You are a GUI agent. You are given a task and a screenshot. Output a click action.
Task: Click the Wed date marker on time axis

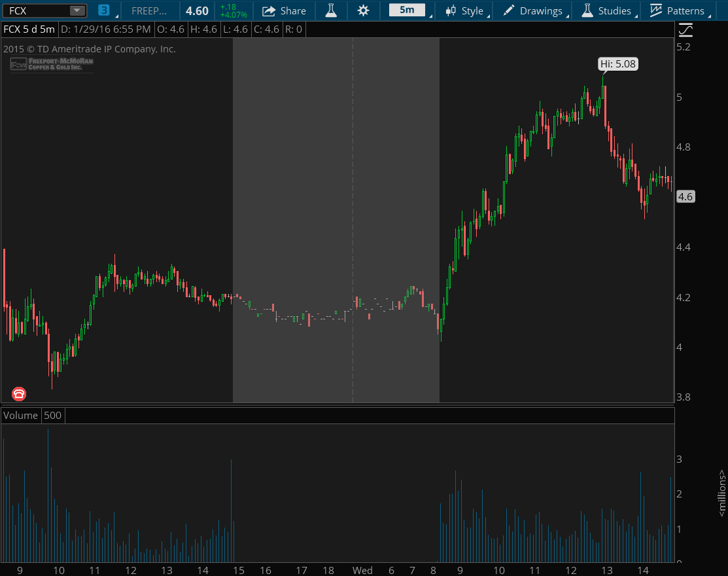[x=362, y=570]
